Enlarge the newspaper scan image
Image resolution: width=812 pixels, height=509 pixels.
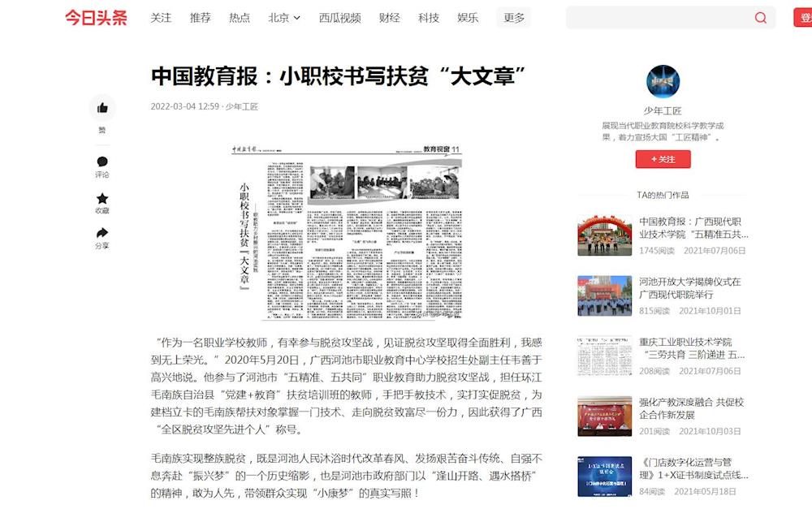pos(344,233)
